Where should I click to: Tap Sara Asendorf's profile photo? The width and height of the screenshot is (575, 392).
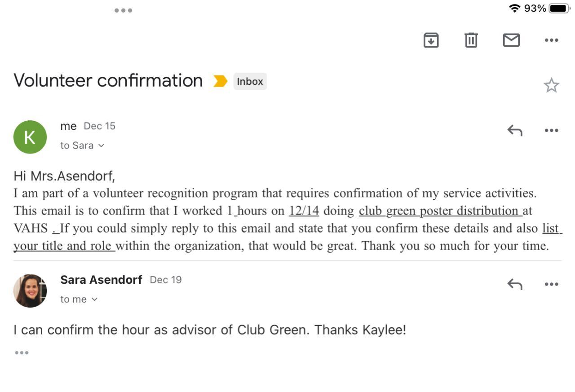[x=30, y=291]
